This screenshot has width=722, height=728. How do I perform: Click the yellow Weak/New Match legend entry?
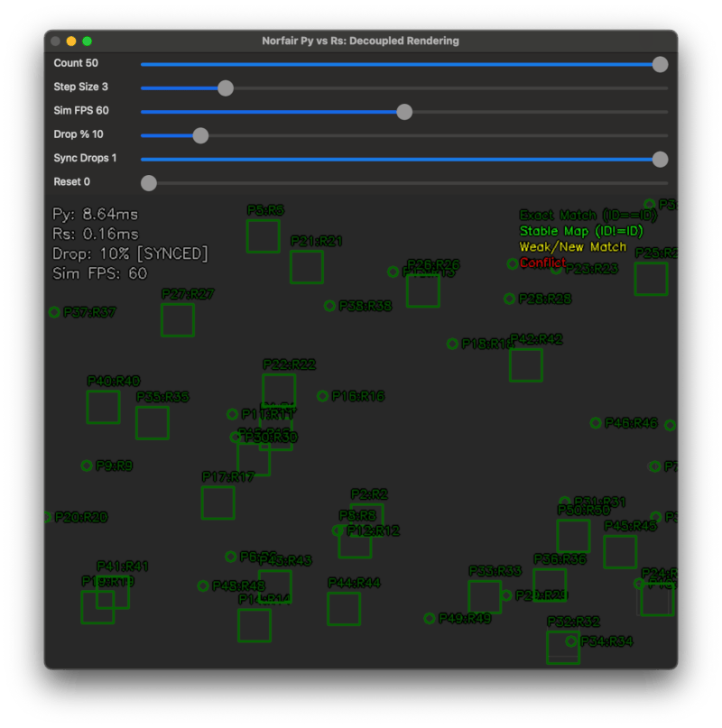pyautogui.click(x=572, y=246)
